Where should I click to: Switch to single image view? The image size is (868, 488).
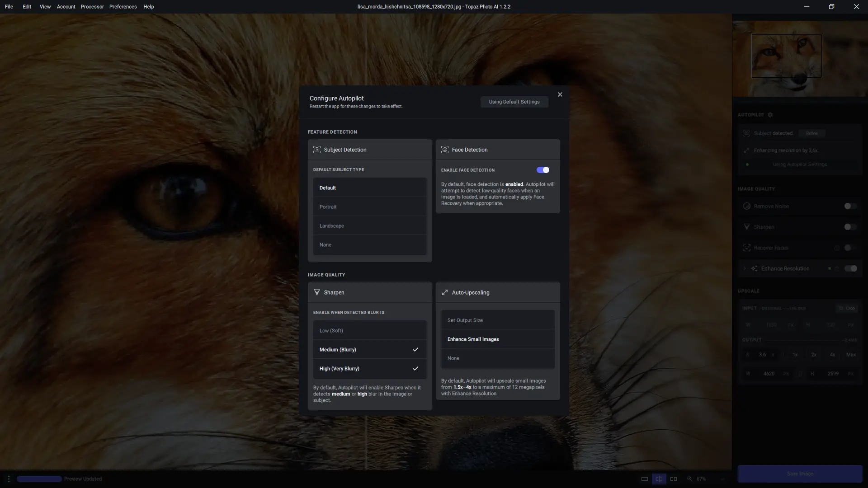pyautogui.click(x=645, y=479)
